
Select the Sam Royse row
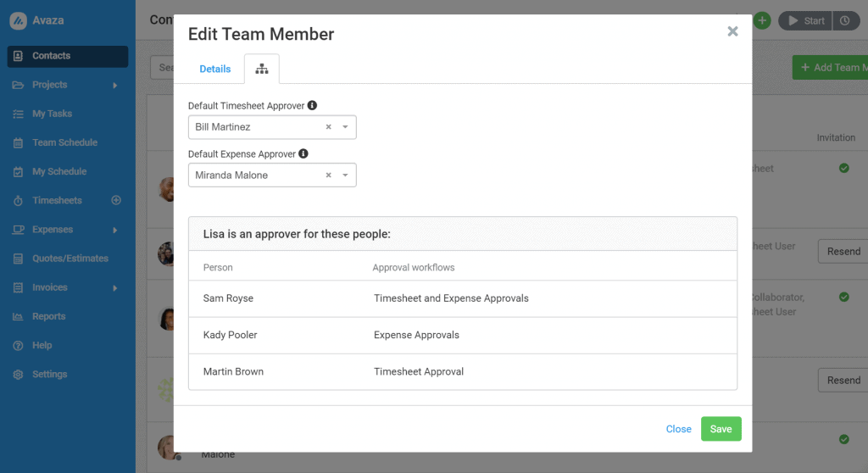point(462,298)
